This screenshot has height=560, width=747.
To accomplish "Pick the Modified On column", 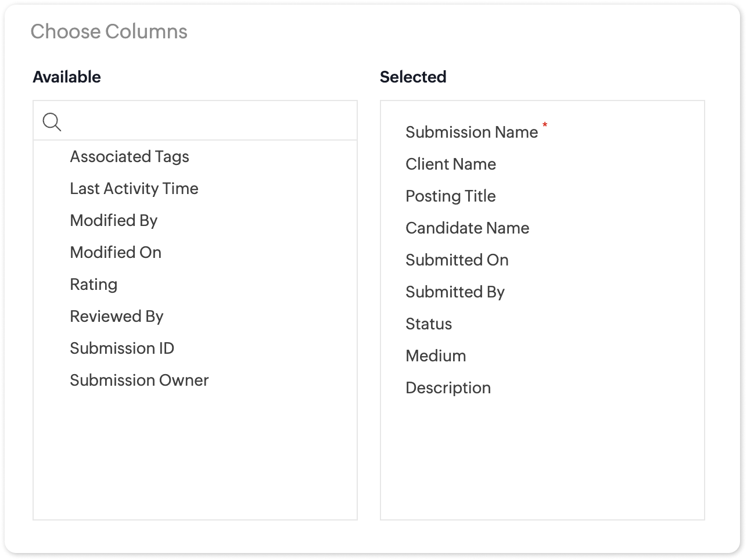I will pos(116,253).
